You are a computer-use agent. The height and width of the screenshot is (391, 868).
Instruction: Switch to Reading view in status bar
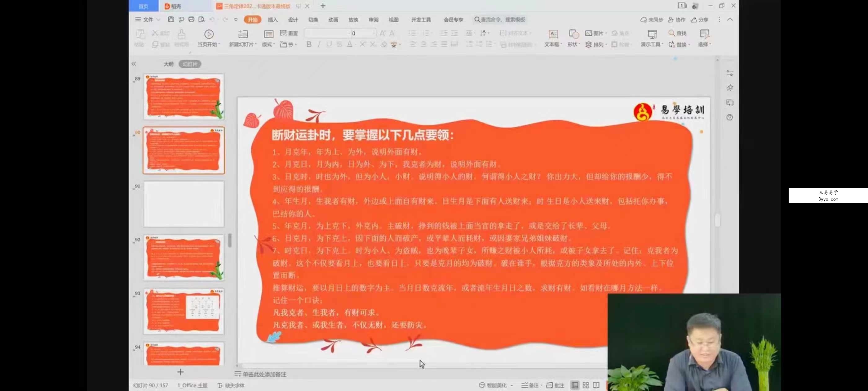tap(596, 385)
